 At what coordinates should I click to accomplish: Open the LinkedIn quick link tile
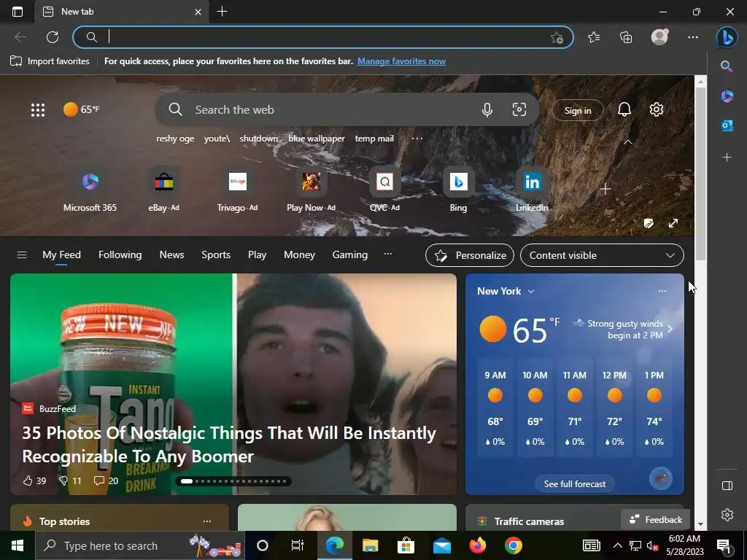(532, 190)
